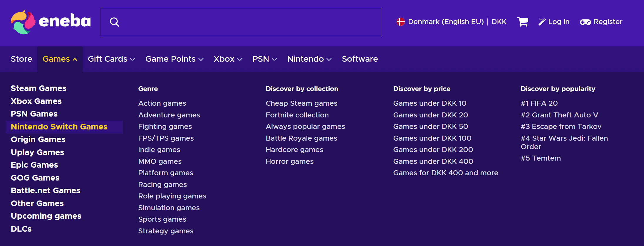Select Uplay Games
This screenshot has height=246, width=644.
37,152
